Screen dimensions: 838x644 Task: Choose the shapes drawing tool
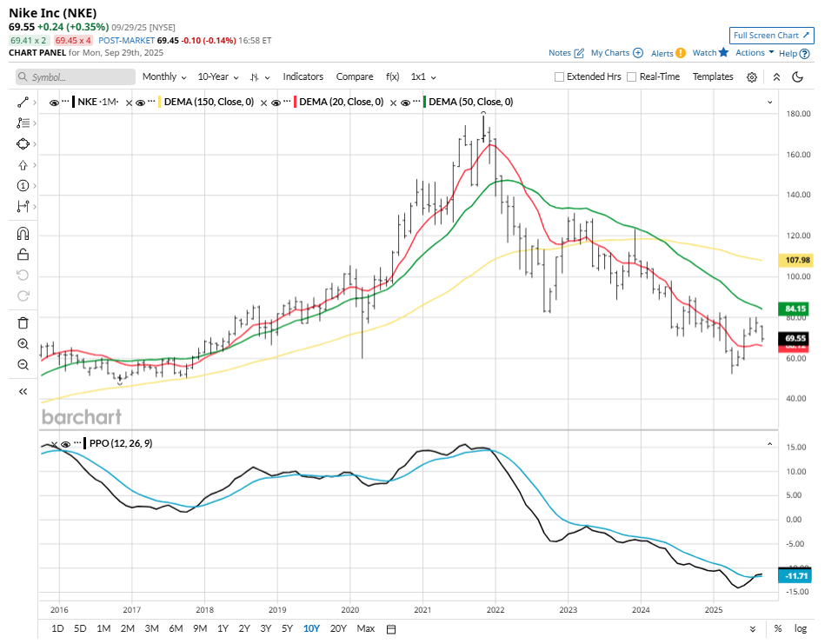pos(23,143)
